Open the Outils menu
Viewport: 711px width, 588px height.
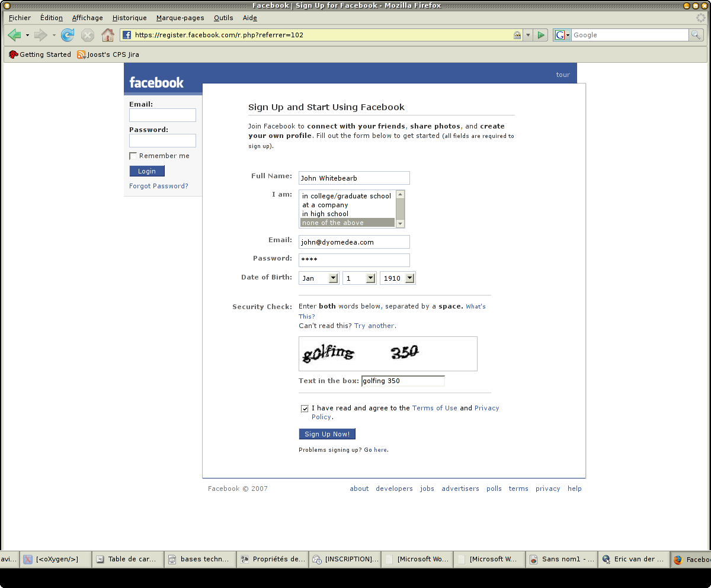[x=223, y=18]
